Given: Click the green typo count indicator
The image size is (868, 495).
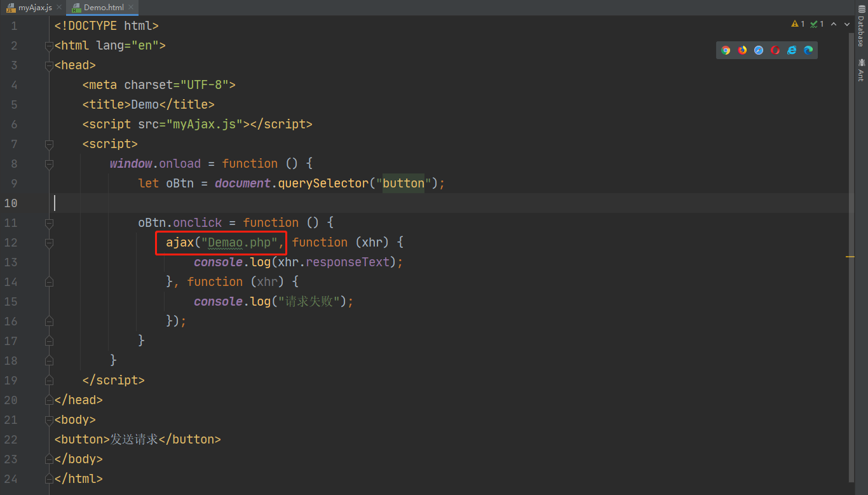Looking at the screenshot, I should [817, 24].
